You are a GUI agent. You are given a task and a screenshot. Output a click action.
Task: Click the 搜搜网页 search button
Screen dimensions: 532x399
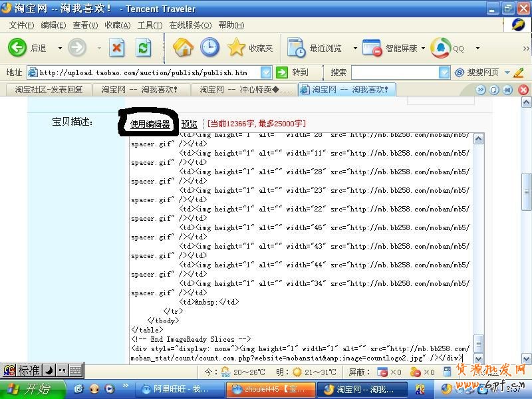[x=483, y=72]
